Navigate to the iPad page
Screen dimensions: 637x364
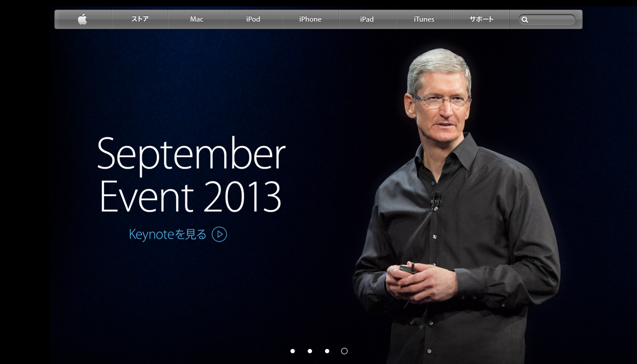367,19
